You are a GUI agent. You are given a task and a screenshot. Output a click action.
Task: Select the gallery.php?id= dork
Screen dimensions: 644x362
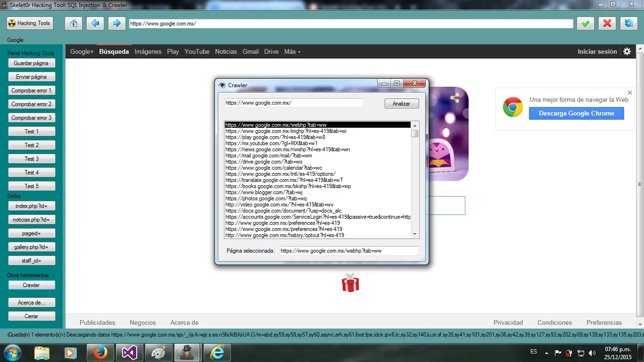pos(32,247)
